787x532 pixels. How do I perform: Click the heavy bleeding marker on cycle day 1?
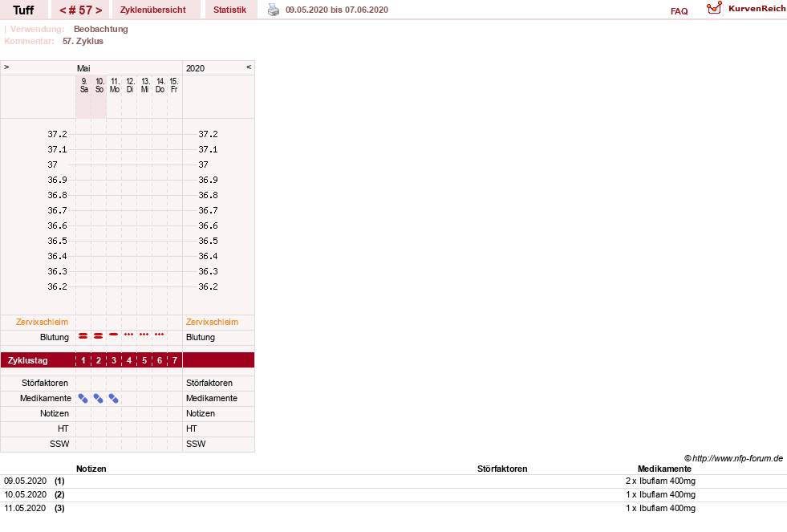point(83,335)
